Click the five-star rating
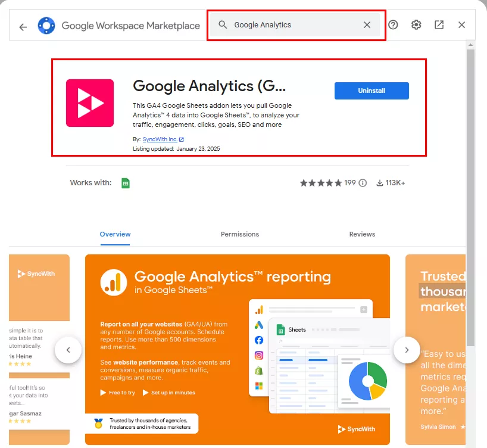Viewport: 487px width, 448px height. (x=320, y=183)
